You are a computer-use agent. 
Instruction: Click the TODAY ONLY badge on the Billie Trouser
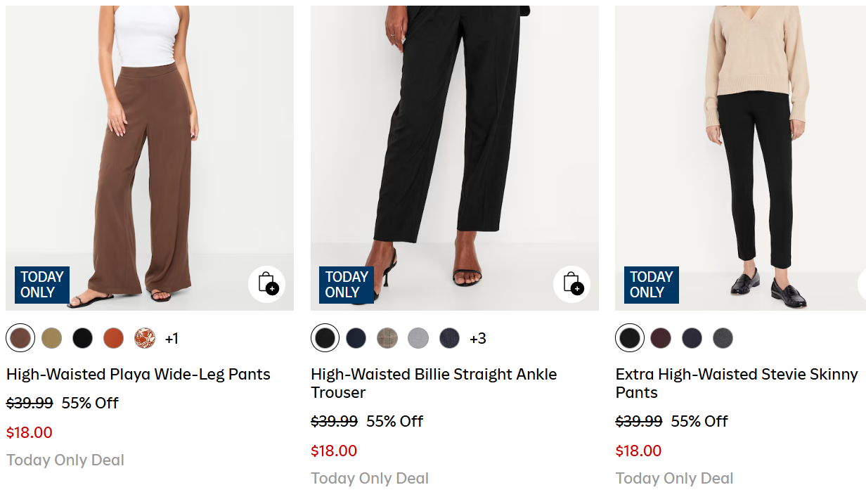click(346, 285)
